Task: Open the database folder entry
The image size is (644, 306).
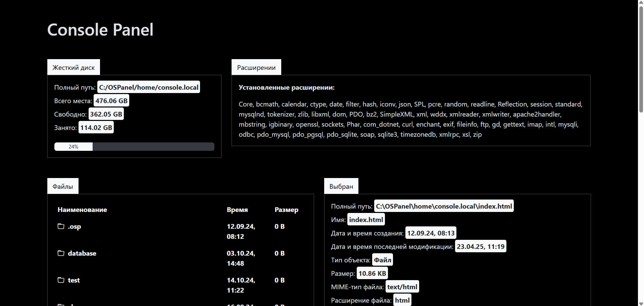Action: click(x=82, y=254)
